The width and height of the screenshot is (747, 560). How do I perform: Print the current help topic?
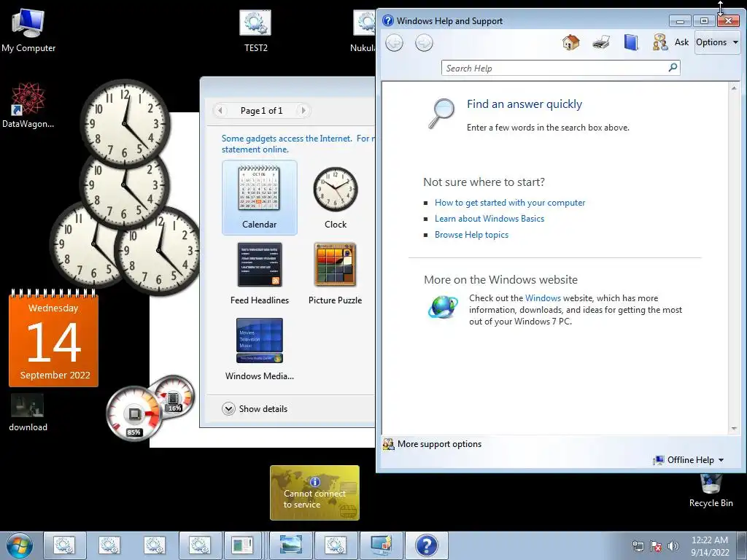pyautogui.click(x=601, y=42)
